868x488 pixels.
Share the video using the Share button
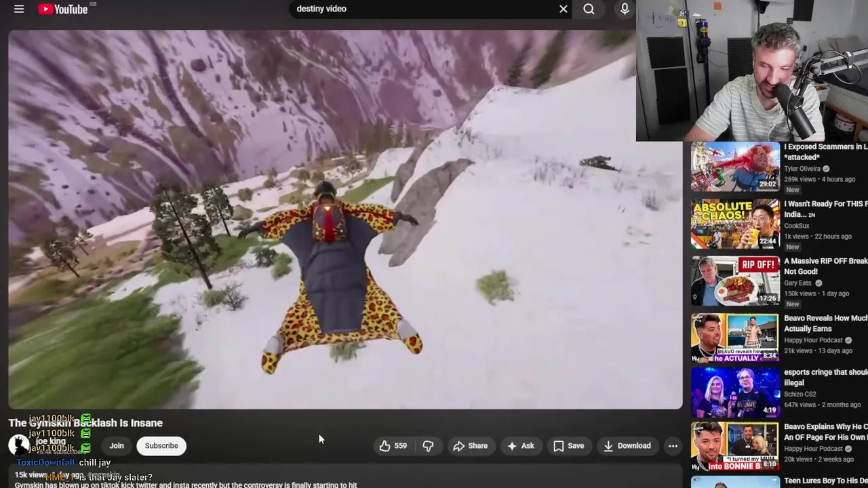click(471, 445)
